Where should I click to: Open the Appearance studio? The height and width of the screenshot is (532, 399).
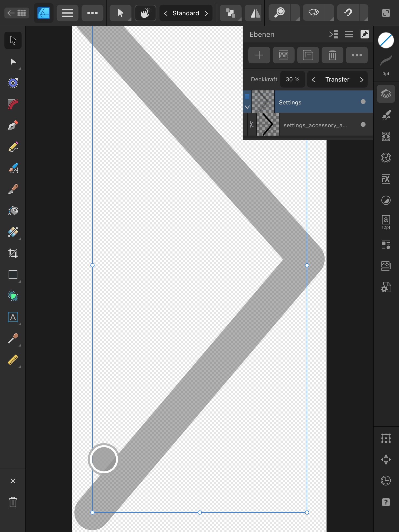point(386,136)
